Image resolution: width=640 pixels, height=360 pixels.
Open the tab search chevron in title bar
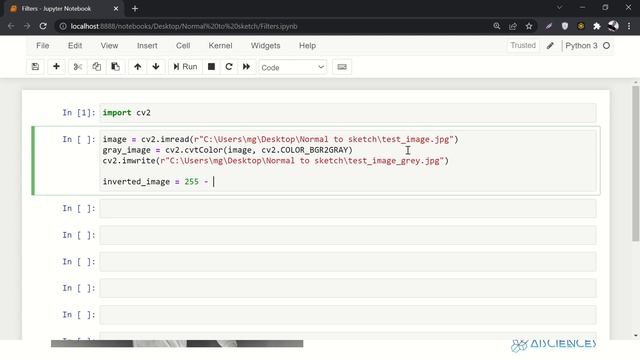coord(560,7)
